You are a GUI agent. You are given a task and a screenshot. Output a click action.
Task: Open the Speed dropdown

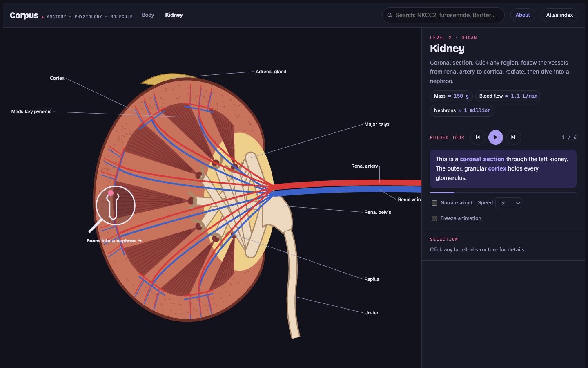[508, 203]
